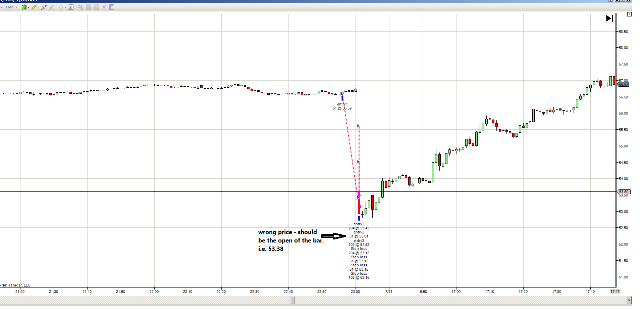Expand the drawing tools dropdown arrow
644x309 pixels.
coord(38,7)
